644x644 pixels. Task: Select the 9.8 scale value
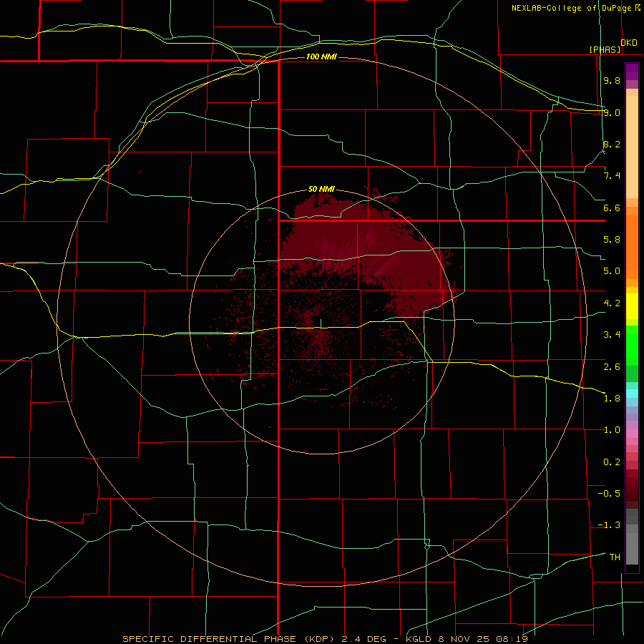(612, 80)
